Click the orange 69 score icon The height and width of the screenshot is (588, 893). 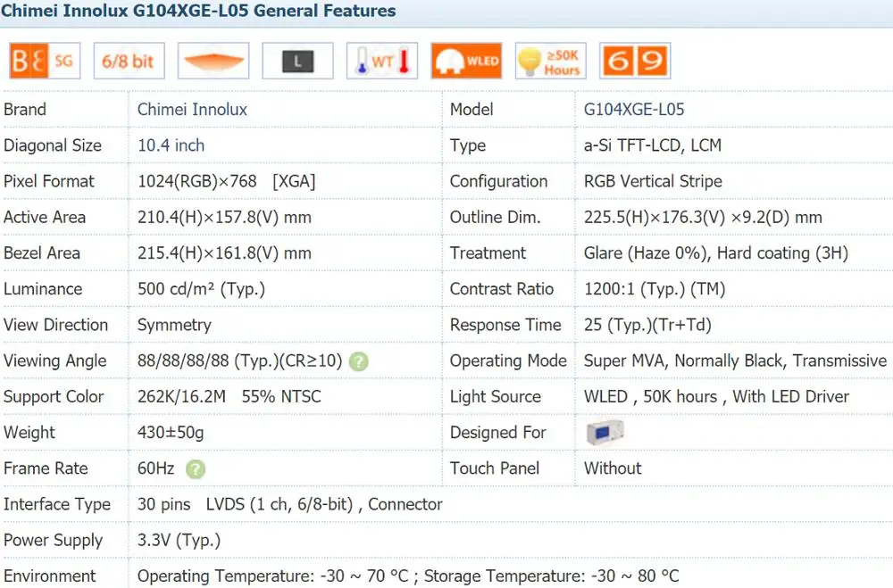(x=634, y=61)
